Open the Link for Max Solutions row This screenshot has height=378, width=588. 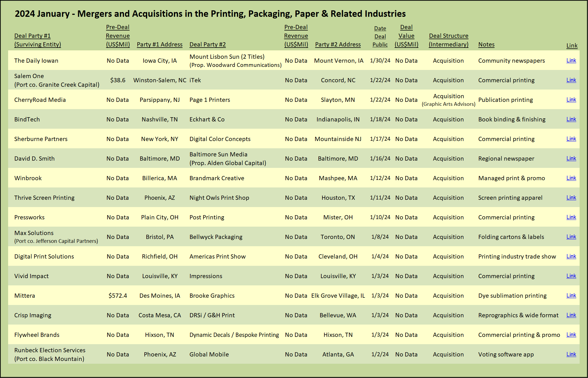point(571,237)
